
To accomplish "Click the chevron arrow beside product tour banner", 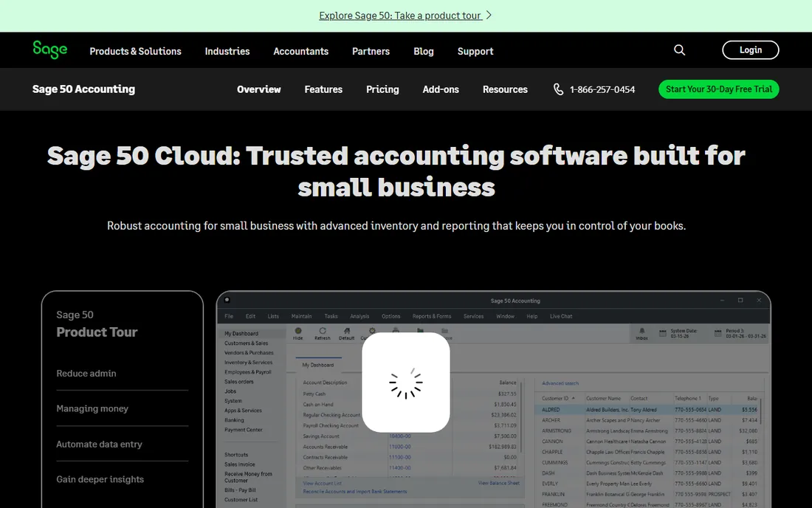I will click(x=489, y=16).
